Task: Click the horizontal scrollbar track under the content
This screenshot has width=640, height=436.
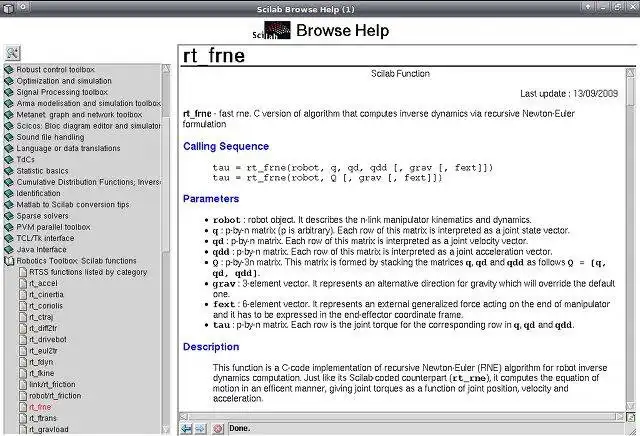Action: 402,417
